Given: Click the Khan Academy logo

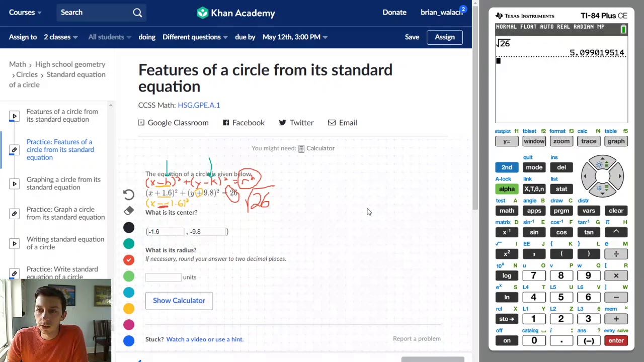Looking at the screenshot, I should 236,13.
